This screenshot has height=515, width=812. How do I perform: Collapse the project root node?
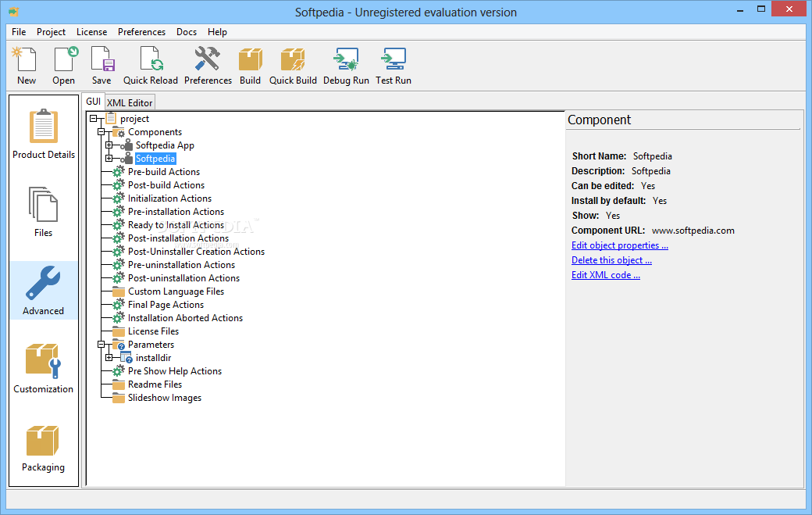tap(93, 119)
